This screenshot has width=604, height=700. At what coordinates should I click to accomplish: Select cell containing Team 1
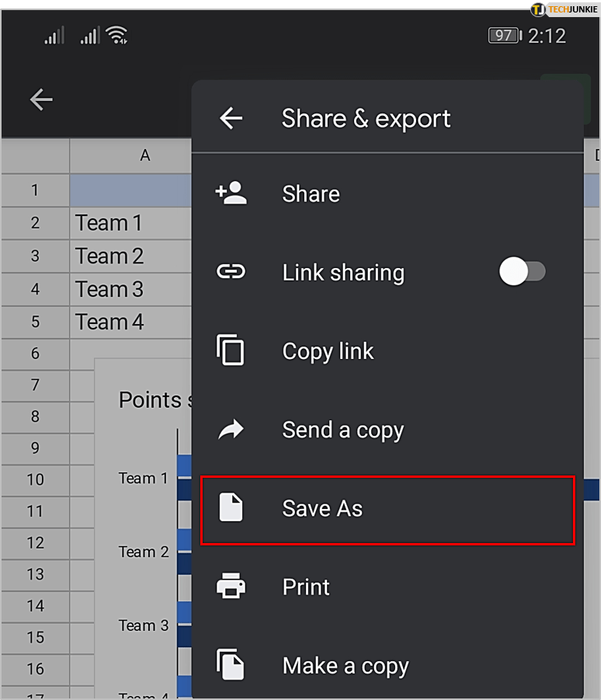pos(109,224)
